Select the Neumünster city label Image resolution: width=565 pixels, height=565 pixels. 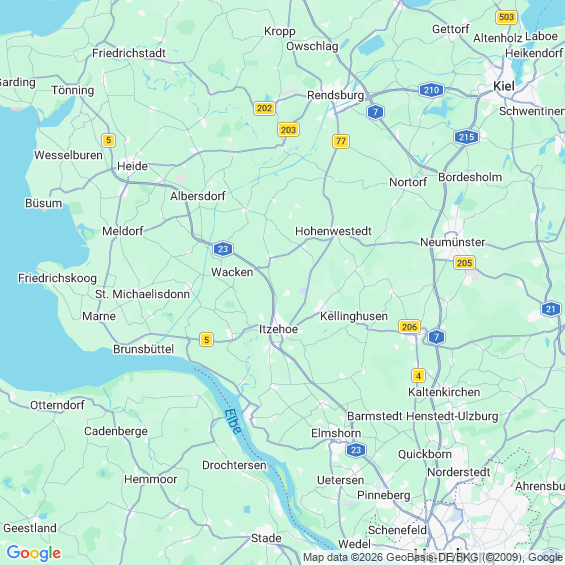pyautogui.click(x=453, y=242)
